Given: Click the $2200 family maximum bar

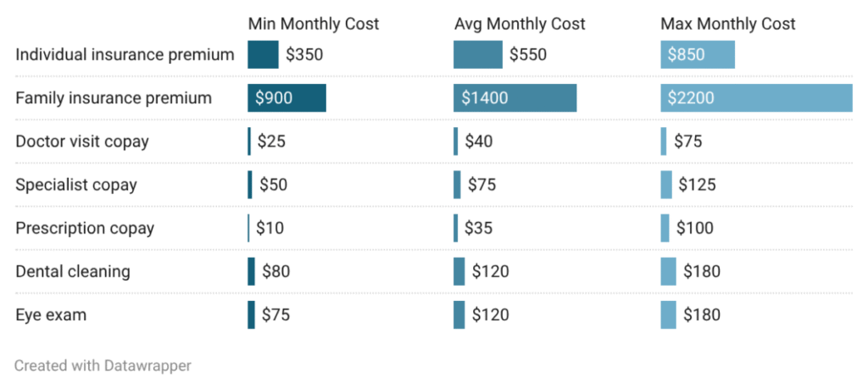Looking at the screenshot, I should [x=756, y=98].
